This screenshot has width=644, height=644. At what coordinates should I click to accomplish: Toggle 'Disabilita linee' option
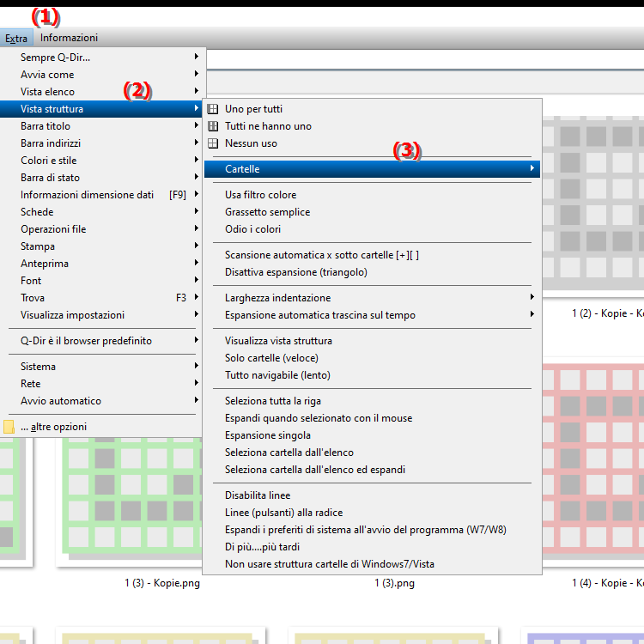coord(372,495)
